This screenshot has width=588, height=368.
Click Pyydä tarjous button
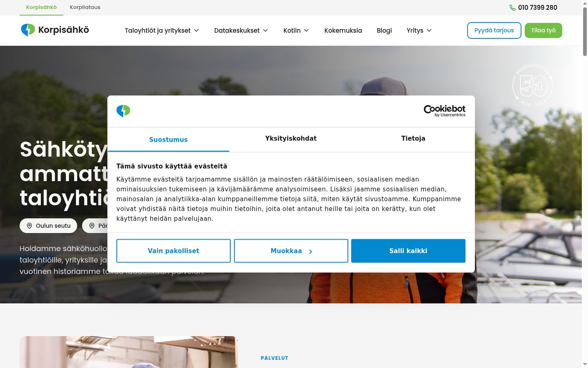pos(494,30)
